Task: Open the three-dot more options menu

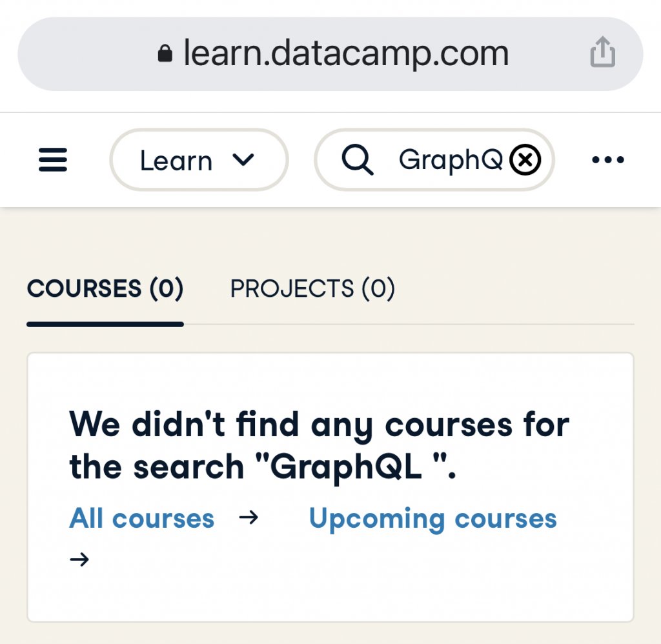Action: (x=608, y=160)
